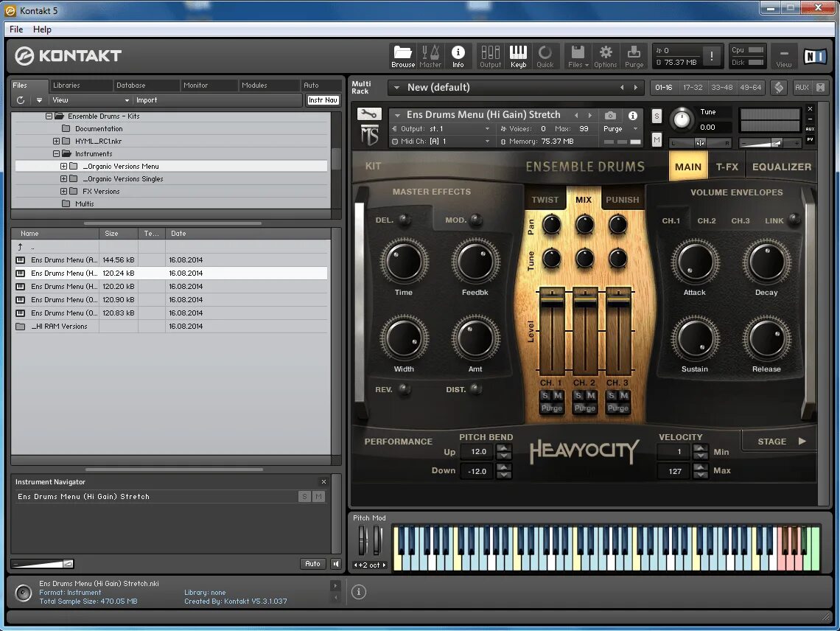The image size is (840, 631).
Task: Expand the FX Versions folder
Action: (x=64, y=192)
